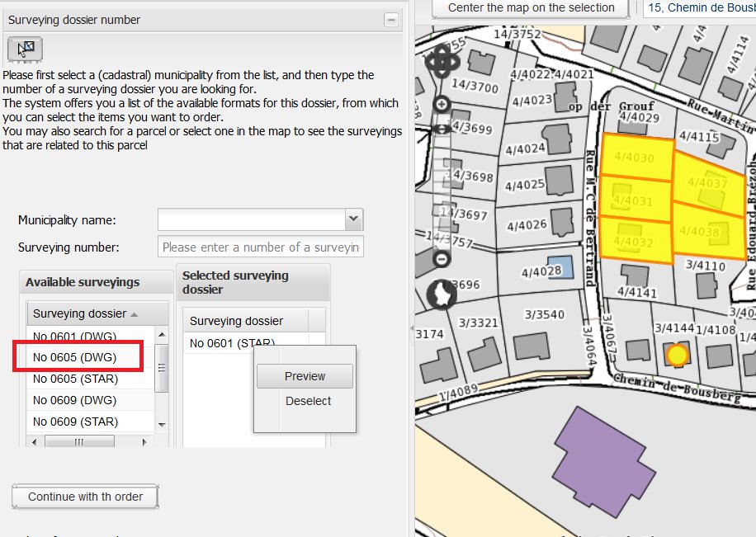
Task: Select No 0609 (STAR) surveying dossier
Action: point(75,422)
